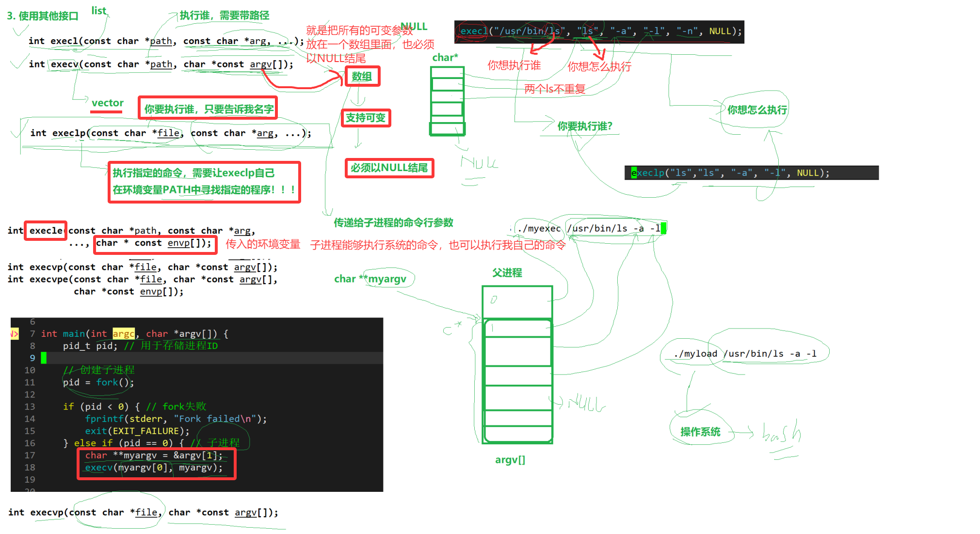Click the 3. 使用其他接口 heading

43,16
